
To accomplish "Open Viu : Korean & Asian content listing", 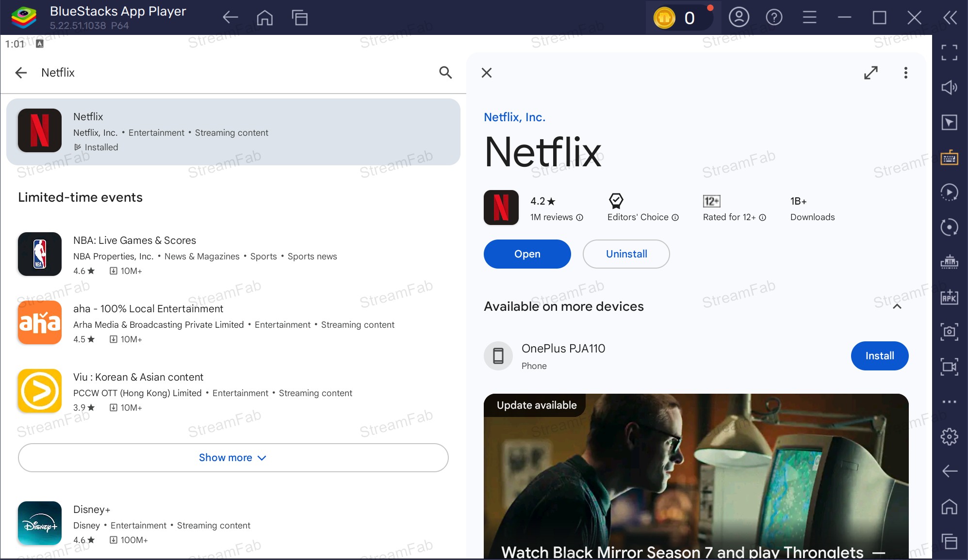I will point(233,391).
